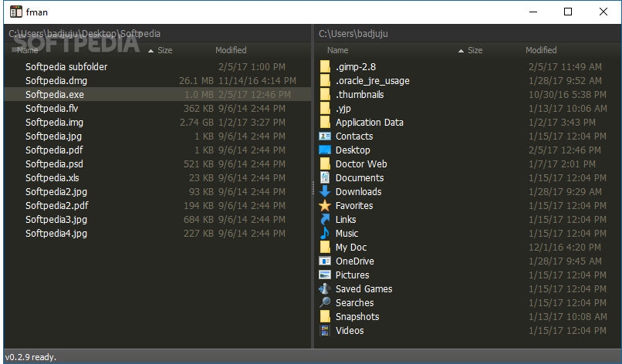
Task: Click the 26.1 MB size value
Action: [196, 80]
